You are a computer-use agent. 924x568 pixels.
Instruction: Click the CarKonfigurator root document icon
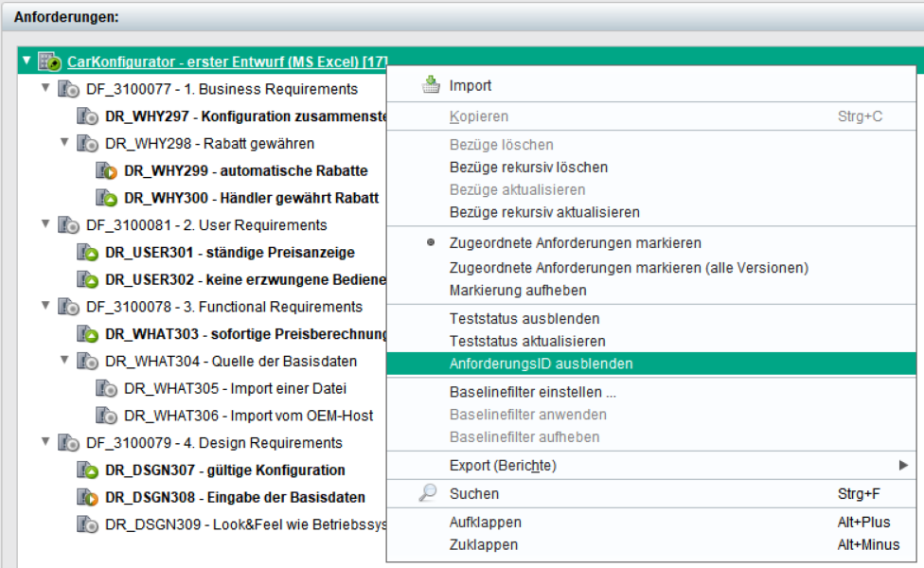pos(49,62)
